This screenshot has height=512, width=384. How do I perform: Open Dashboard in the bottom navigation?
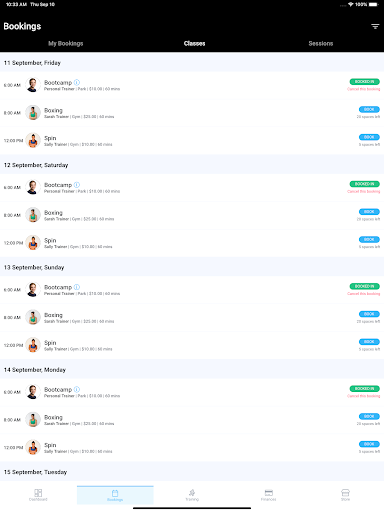coord(38,495)
